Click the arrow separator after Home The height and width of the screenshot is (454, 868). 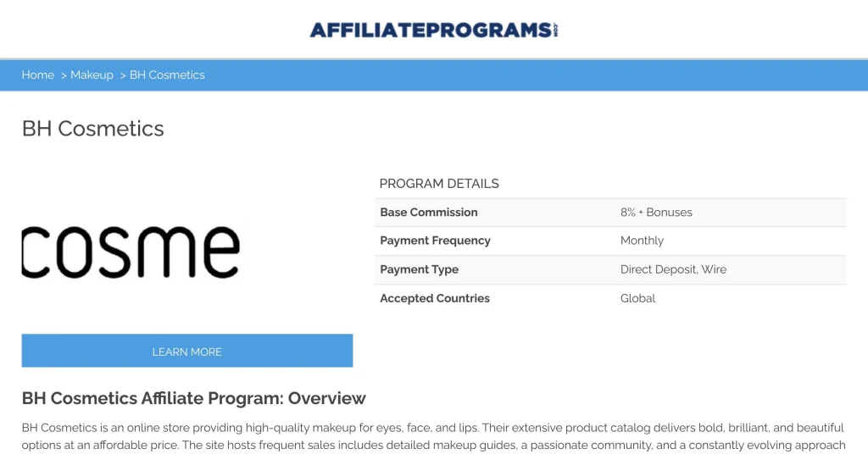click(x=64, y=75)
